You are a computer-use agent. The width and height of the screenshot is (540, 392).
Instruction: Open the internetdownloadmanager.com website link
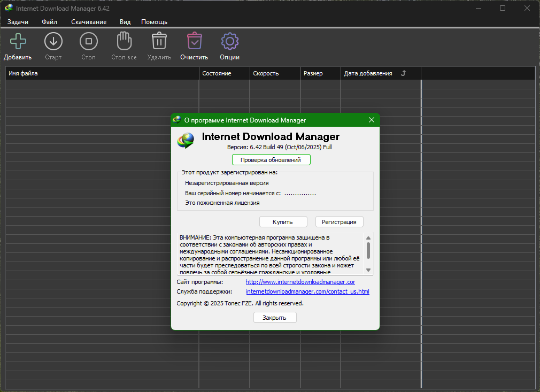[300, 282]
